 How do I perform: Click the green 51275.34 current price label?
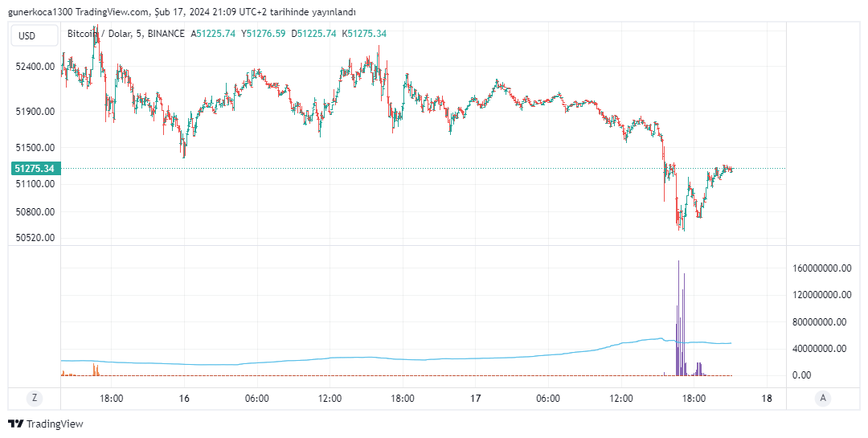[x=34, y=169]
